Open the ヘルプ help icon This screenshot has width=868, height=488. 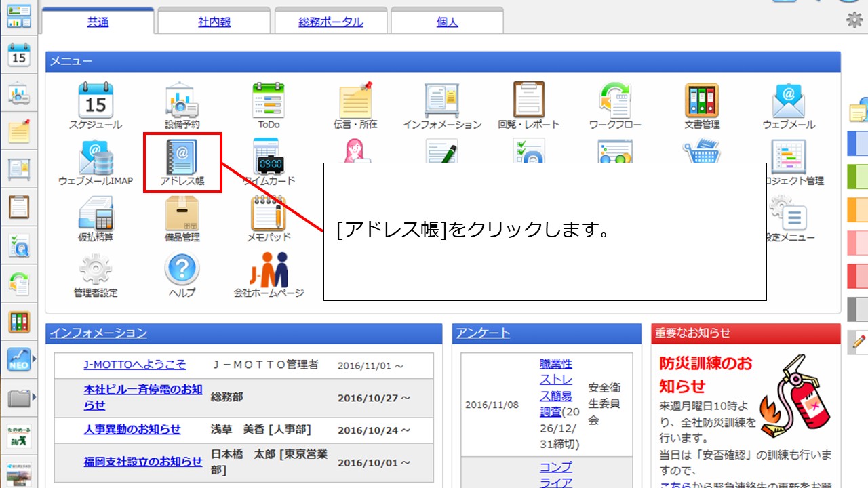[182, 274]
